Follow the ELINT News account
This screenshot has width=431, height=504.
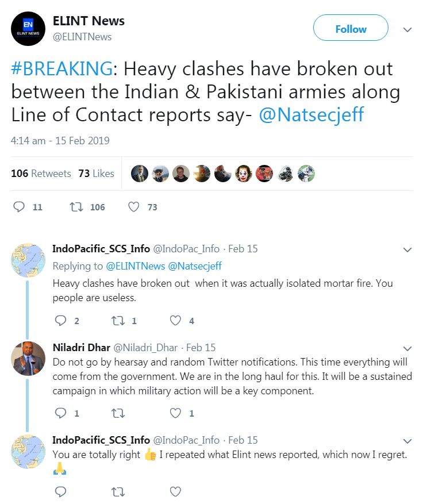351,29
